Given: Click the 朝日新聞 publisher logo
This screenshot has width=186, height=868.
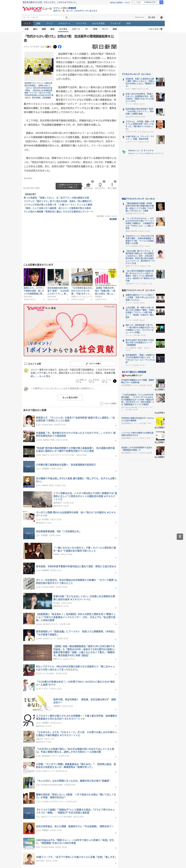Looking at the screenshot, I should coord(104,47).
